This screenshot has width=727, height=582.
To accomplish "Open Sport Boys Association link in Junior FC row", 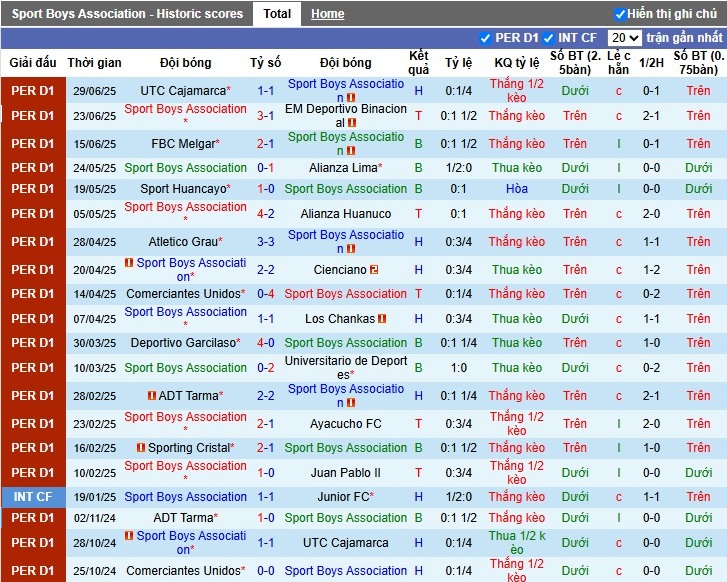I will pyautogui.click(x=185, y=497).
